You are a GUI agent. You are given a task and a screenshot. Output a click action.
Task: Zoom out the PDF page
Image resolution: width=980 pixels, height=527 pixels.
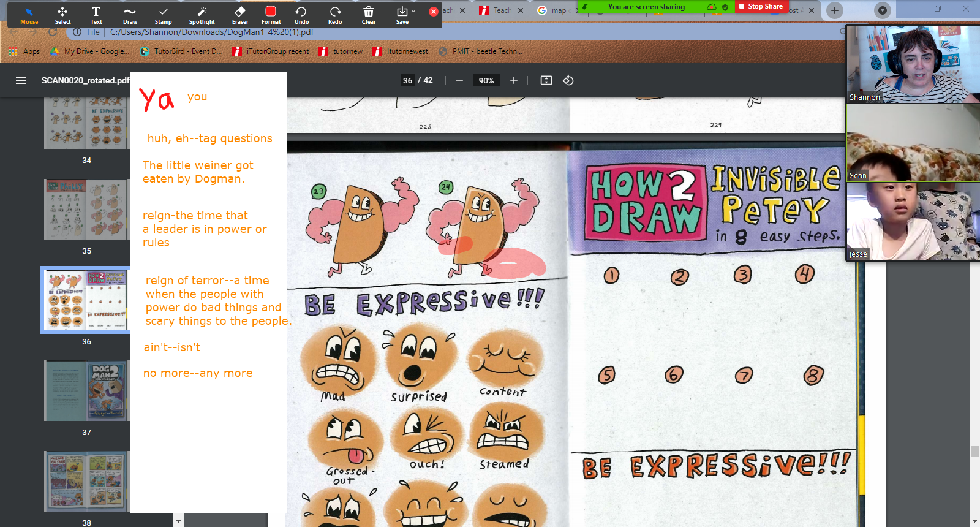tap(459, 80)
